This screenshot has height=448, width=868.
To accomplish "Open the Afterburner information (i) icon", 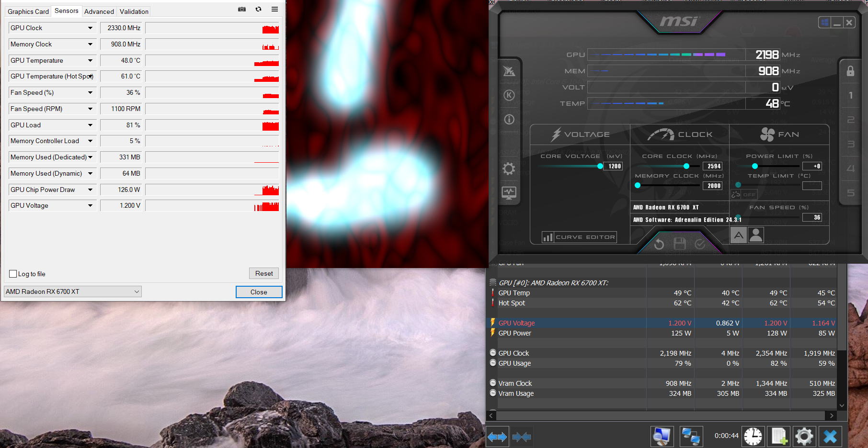I will pos(509,119).
